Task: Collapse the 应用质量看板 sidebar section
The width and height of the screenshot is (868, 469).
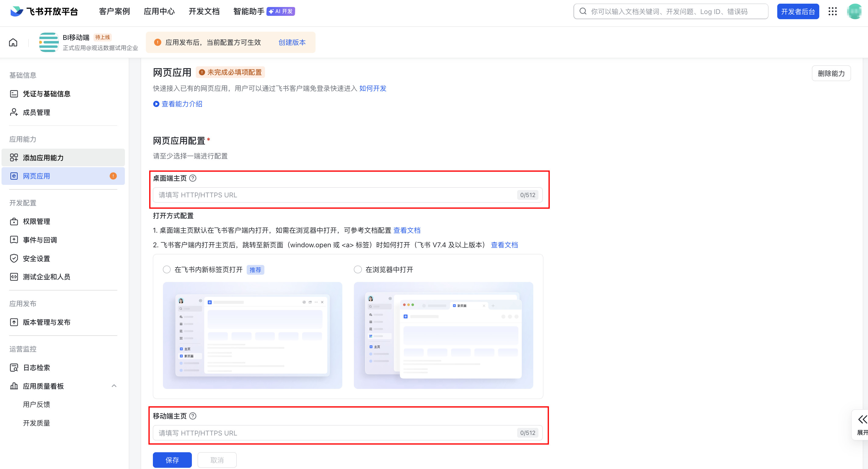Action: pyautogui.click(x=114, y=386)
